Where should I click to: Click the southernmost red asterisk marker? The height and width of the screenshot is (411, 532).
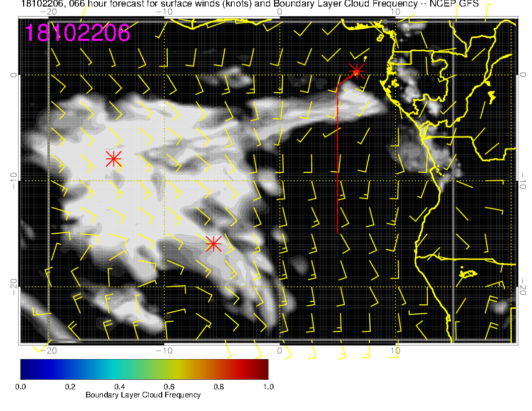click(213, 244)
